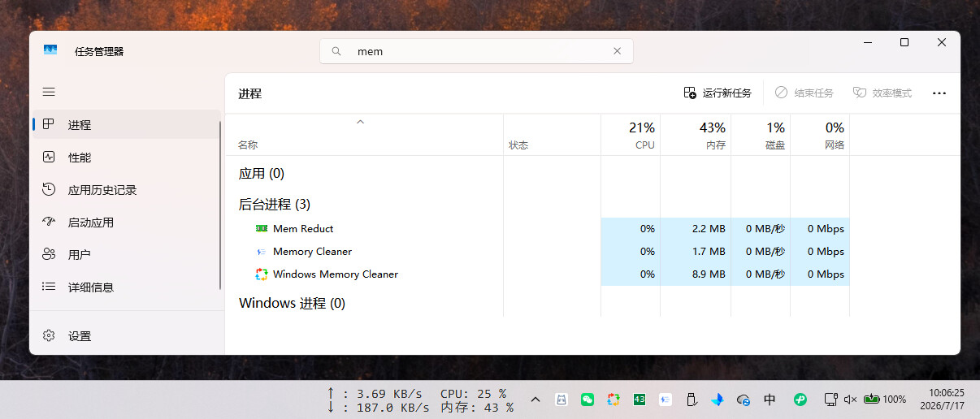Image resolution: width=980 pixels, height=419 pixels.
Task: Click 运行新任务 run new task
Action: coord(718,93)
